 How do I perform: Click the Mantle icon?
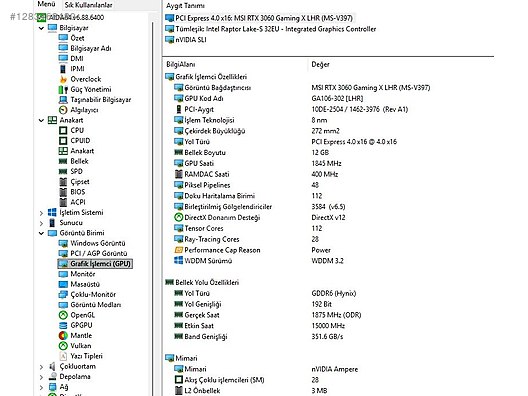[x=63, y=336]
